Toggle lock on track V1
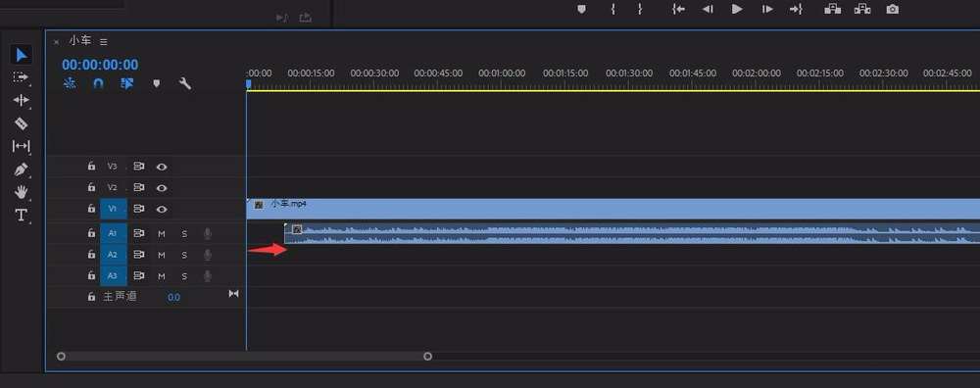The image size is (980, 388). 91,209
